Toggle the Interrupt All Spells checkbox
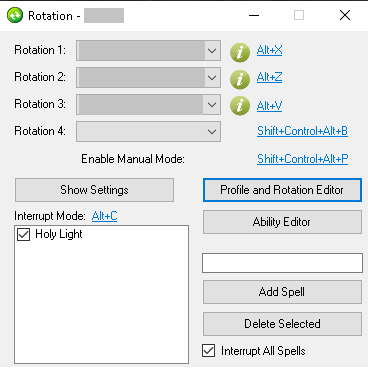This screenshot has height=374, width=368. pyautogui.click(x=208, y=351)
